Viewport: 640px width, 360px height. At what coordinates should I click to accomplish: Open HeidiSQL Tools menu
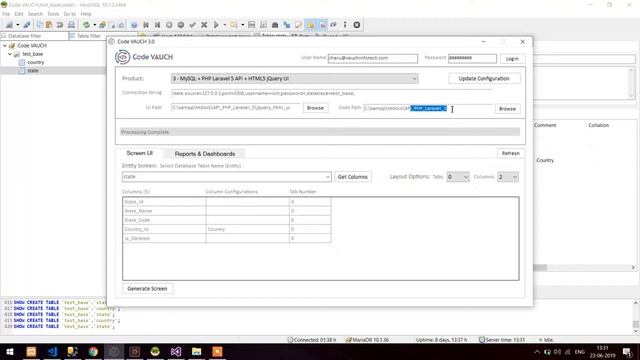pos(53,14)
